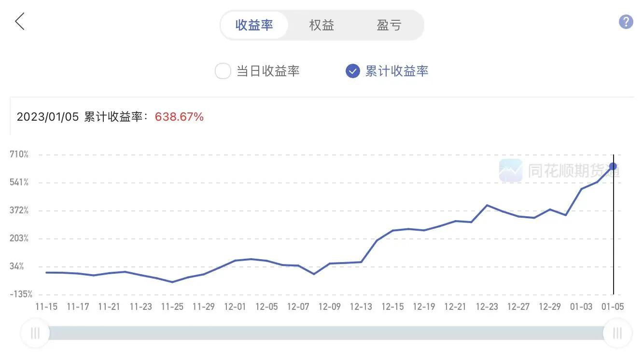This screenshot has width=644, height=362.
Task: Click the 11-25 low point on line
Action: [172, 282]
